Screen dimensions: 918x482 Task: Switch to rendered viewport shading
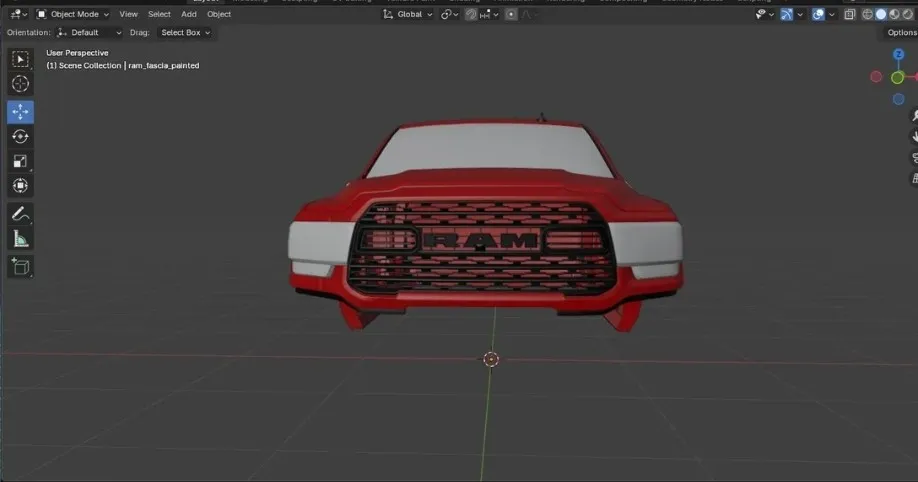(907, 14)
